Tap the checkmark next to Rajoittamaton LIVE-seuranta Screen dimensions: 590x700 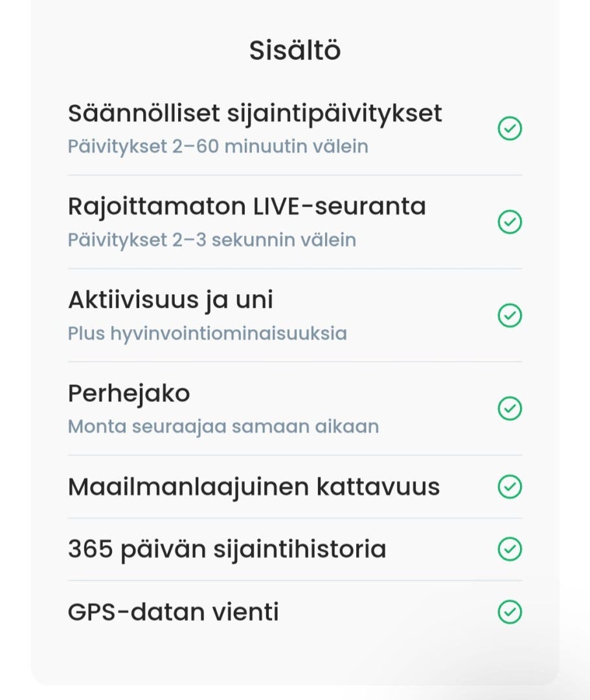point(510,222)
